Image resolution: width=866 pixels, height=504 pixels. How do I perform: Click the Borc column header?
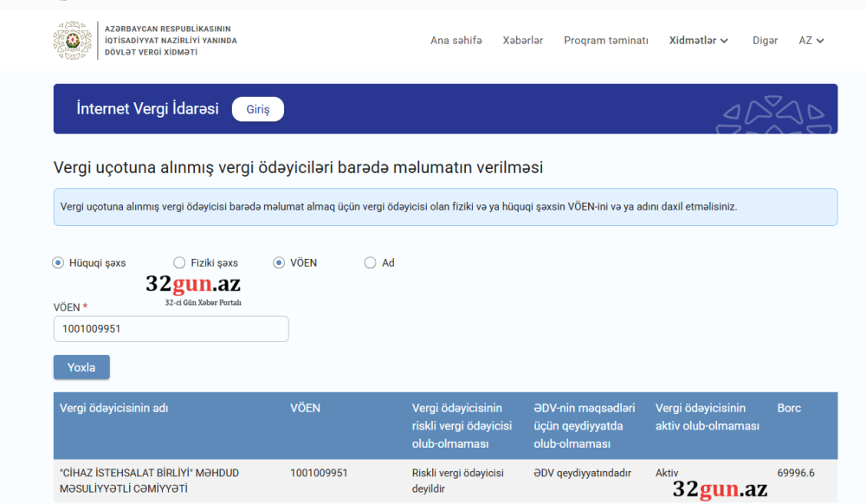789,408
